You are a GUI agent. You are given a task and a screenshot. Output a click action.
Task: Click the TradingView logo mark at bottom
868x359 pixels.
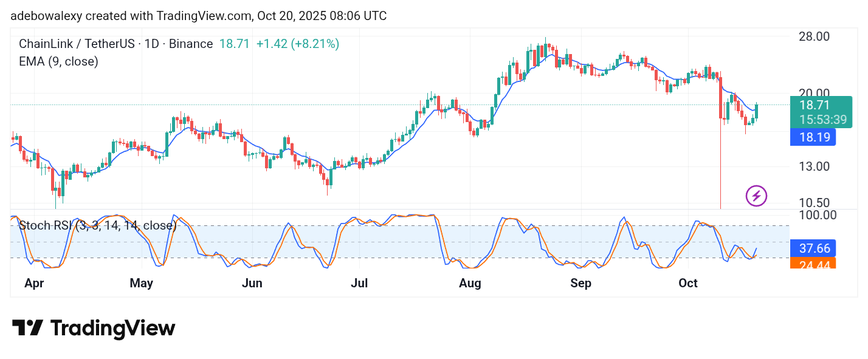[28, 328]
